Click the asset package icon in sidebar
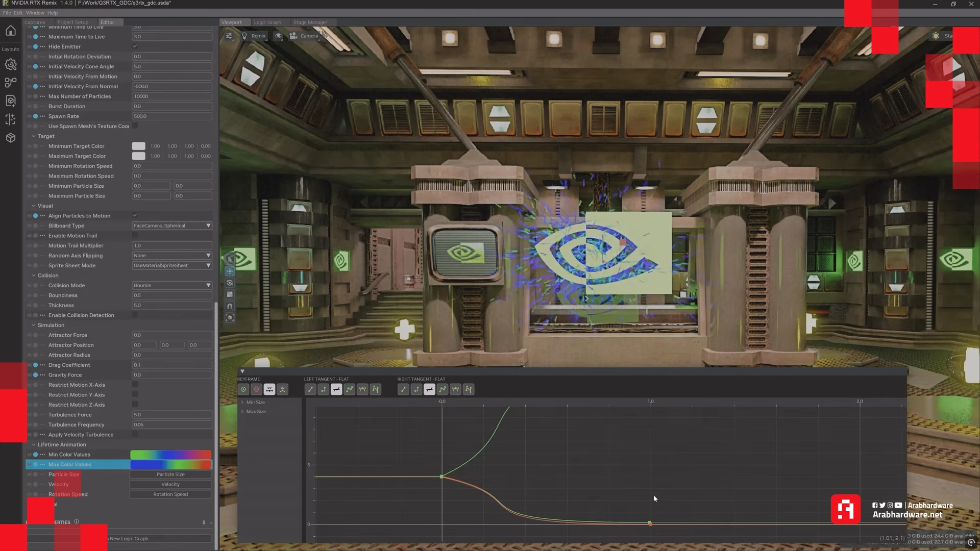980x551 pixels. pyautogui.click(x=10, y=138)
